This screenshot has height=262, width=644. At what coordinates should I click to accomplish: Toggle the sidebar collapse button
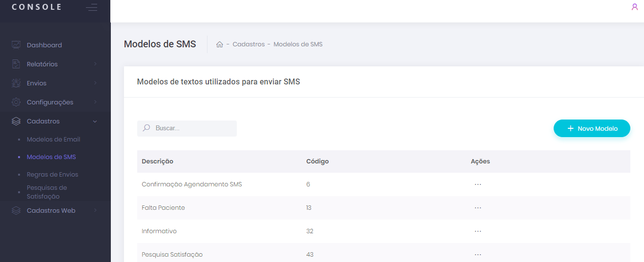[91, 7]
